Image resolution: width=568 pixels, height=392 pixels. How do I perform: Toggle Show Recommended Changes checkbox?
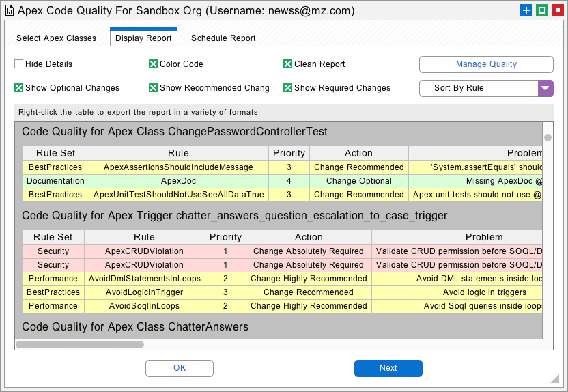click(x=153, y=88)
